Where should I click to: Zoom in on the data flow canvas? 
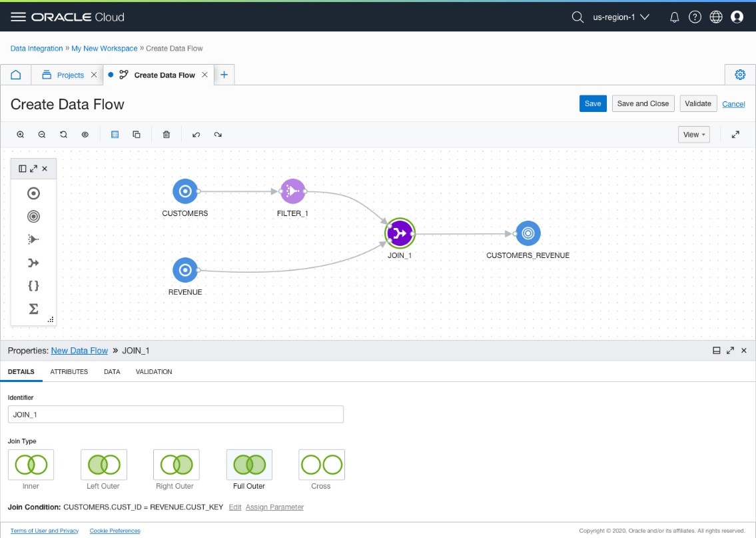pos(20,134)
